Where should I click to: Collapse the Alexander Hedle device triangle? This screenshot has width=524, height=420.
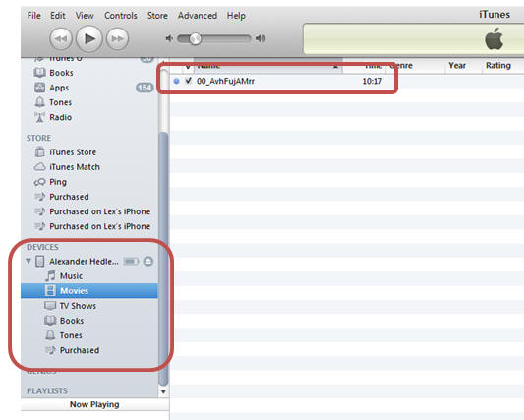point(29,261)
